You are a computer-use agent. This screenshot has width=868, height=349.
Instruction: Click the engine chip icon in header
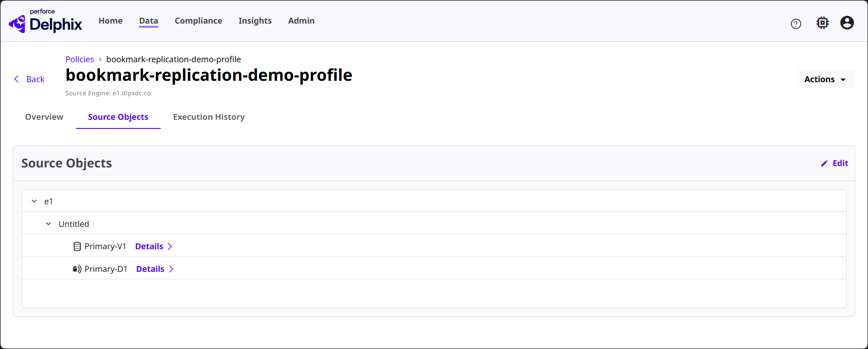coord(822,23)
